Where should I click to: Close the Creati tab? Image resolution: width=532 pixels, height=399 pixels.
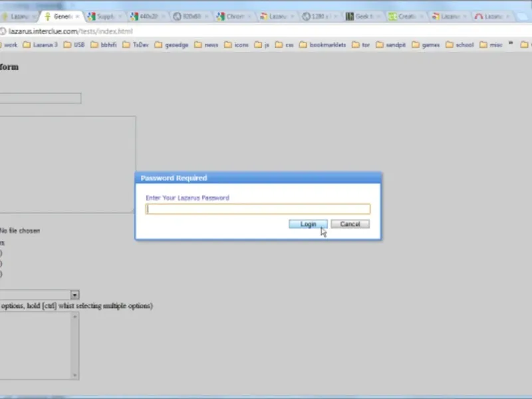tap(422, 16)
